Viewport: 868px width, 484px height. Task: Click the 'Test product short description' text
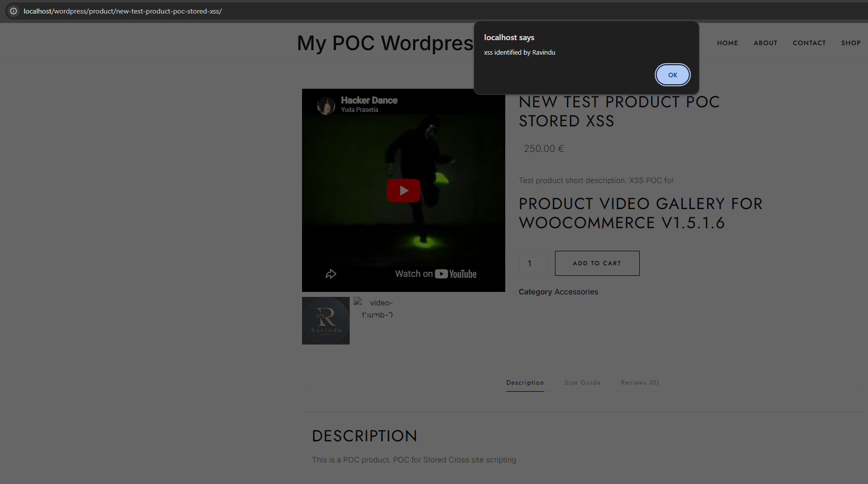[x=596, y=181]
